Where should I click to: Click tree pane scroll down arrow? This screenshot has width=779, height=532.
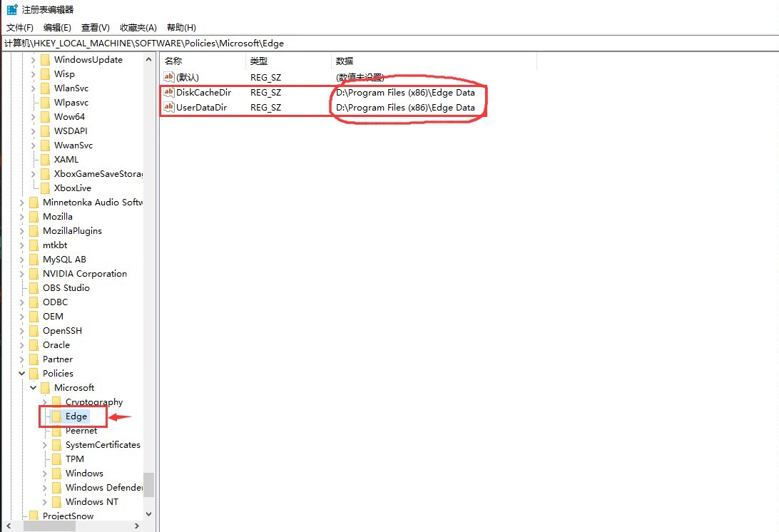coord(148,514)
